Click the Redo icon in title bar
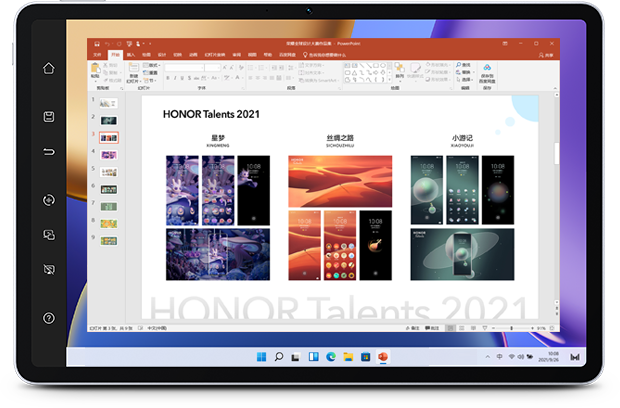Image resolution: width=620 pixels, height=408 pixels. 119,44
